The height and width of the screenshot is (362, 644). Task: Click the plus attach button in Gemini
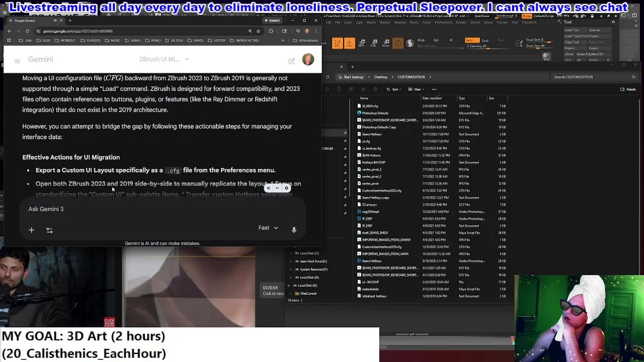pyautogui.click(x=31, y=230)
